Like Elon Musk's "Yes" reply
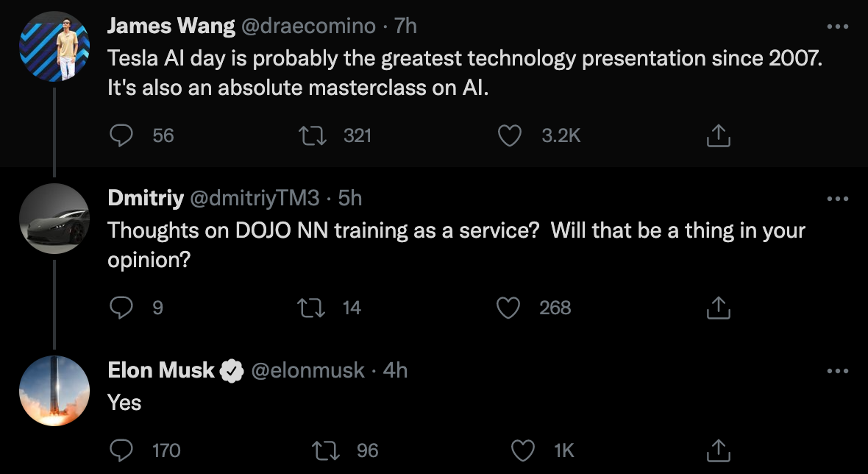 click(x=522, y=450)
